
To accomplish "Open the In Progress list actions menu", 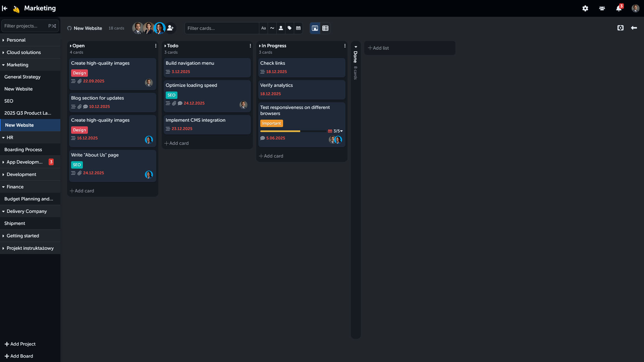I will (x=345, y=45).
